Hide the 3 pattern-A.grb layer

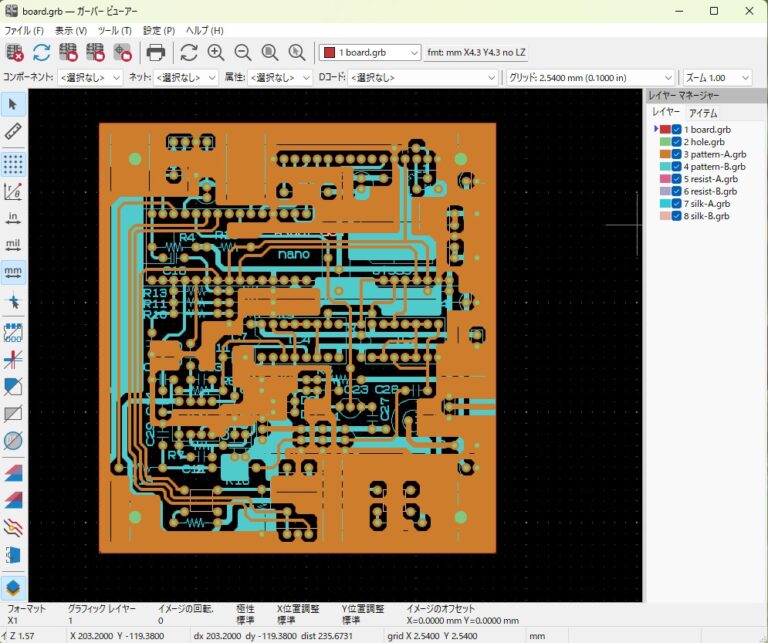pos(677,155)
